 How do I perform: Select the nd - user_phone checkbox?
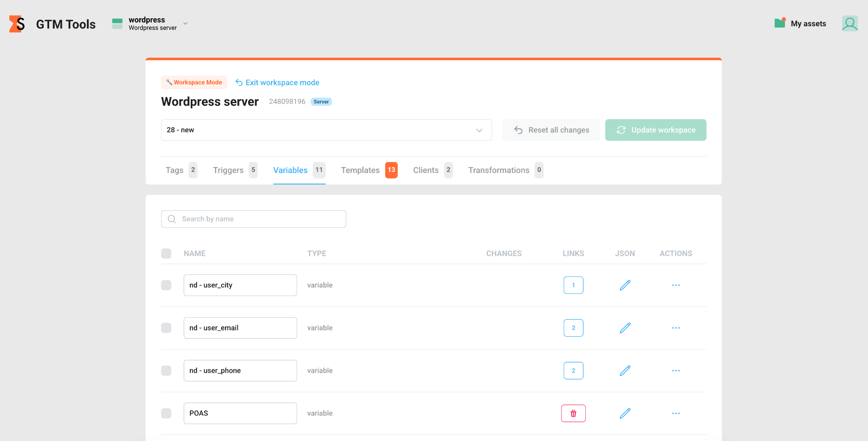click(166, 371)
